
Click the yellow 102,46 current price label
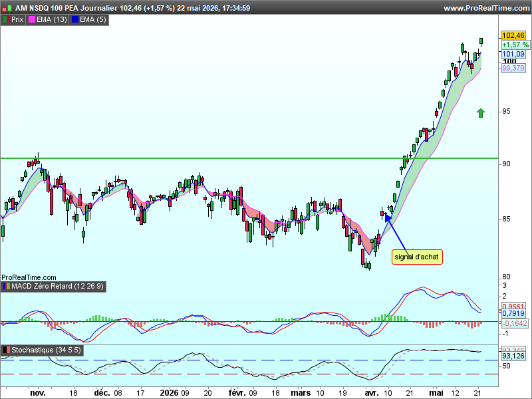coord(513,36)
